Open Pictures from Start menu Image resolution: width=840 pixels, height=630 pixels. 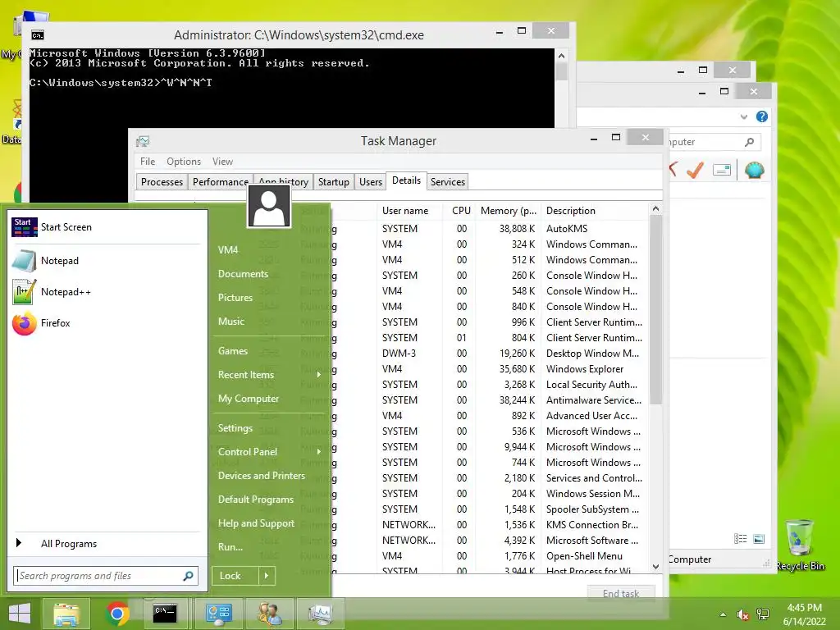[235, 298]
